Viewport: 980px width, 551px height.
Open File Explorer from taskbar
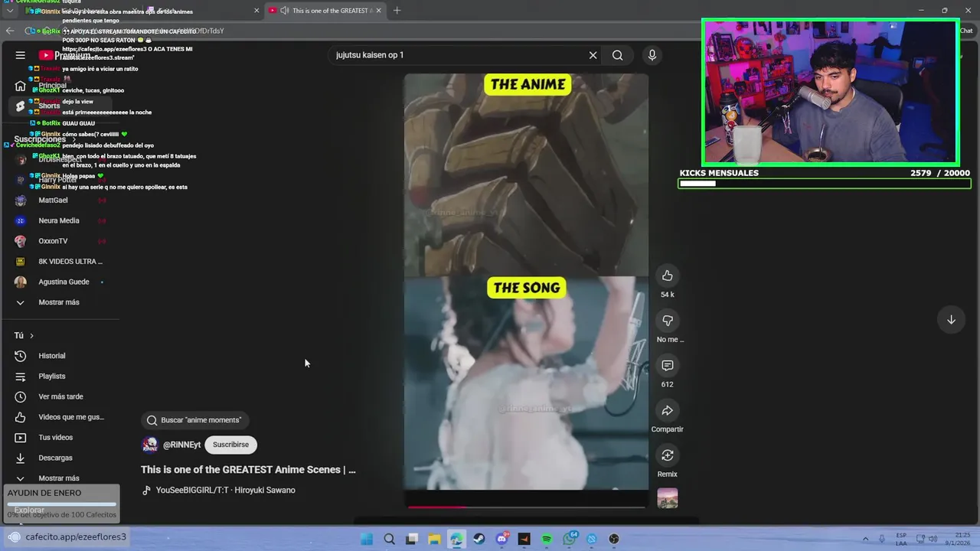tap(434, 539)
